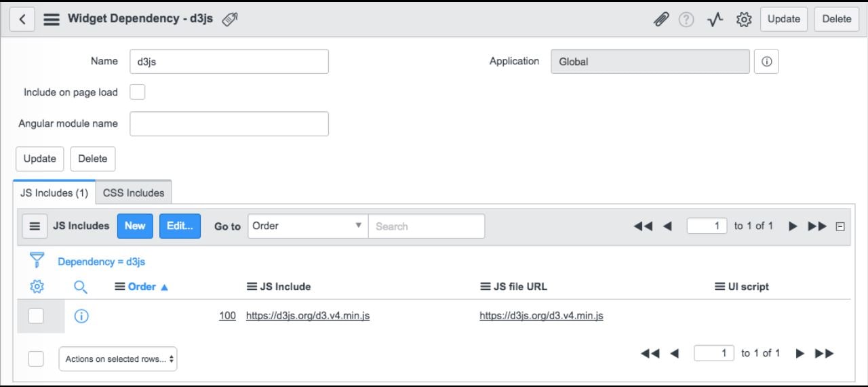The image size is (868, 387).
Task: Click Update button below the form
Action: click(x=40, y=159)
